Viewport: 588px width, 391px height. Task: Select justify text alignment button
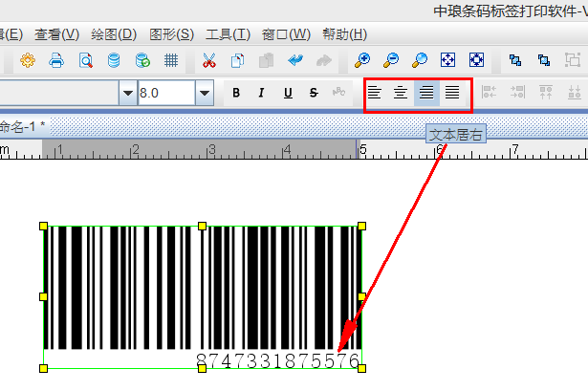pos(452,93)
